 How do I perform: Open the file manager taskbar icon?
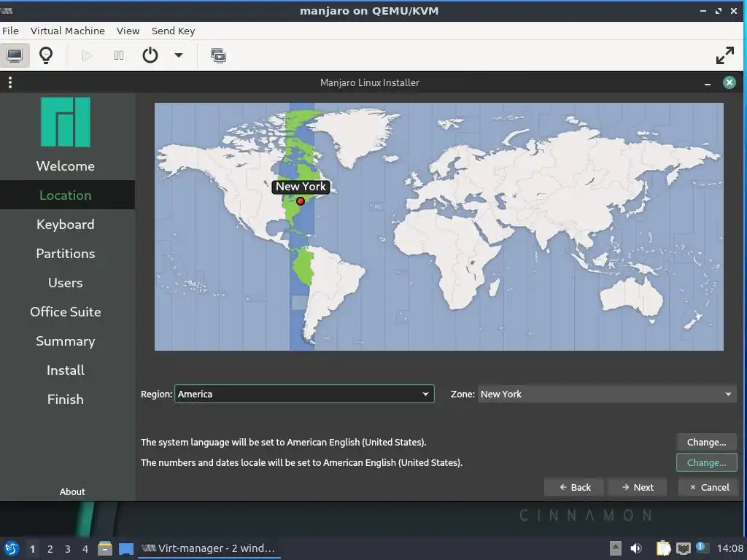click(105, 548)
